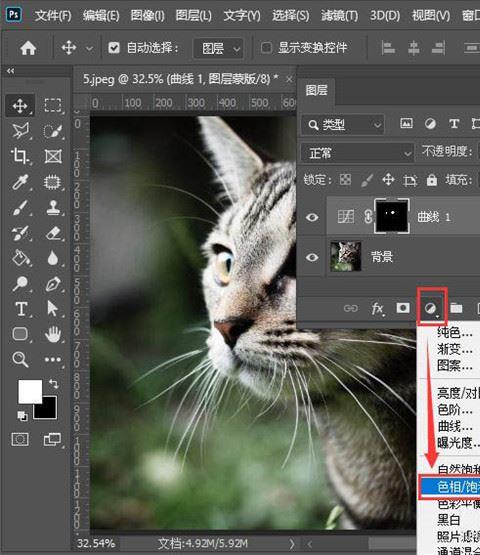The height and width of the screenshot is (555, 480).
Task: Change screen mode button
Action: pyautogui.click(x=52, y=440)
